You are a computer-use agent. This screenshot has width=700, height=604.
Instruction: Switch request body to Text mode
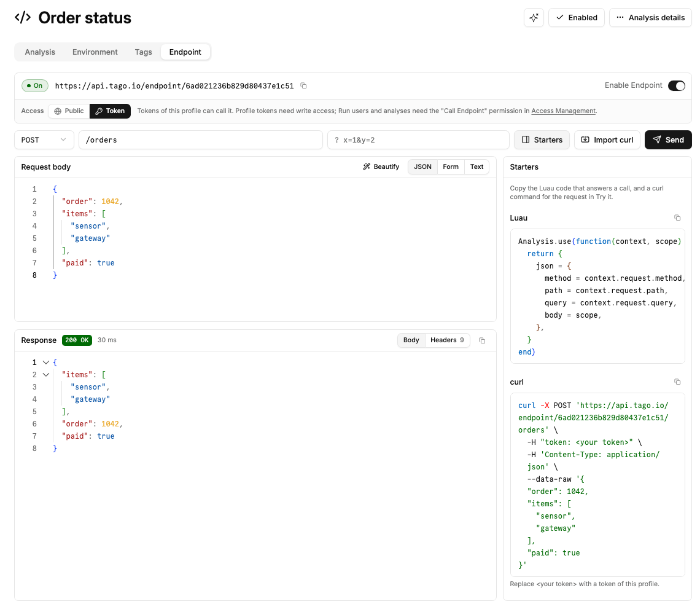point(476,167)
